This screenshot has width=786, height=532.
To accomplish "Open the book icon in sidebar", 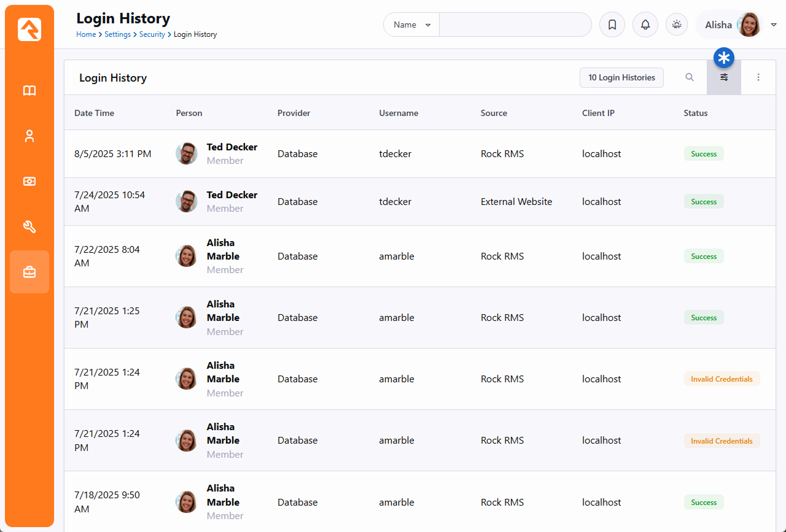I will pyautogui.click(x=29, y=91).
